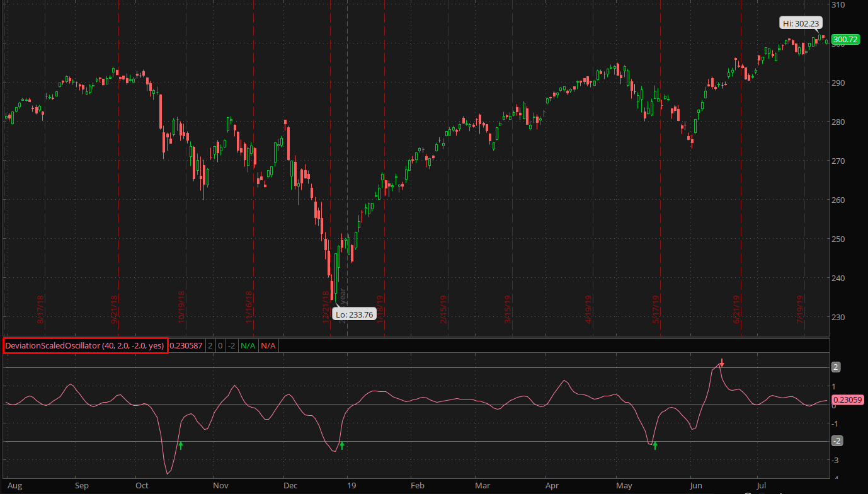Click the Hi: 302.23 price bubble
The height and width of the screenshot is (494, 868).
pyautogui.click(x=801, y=23)
